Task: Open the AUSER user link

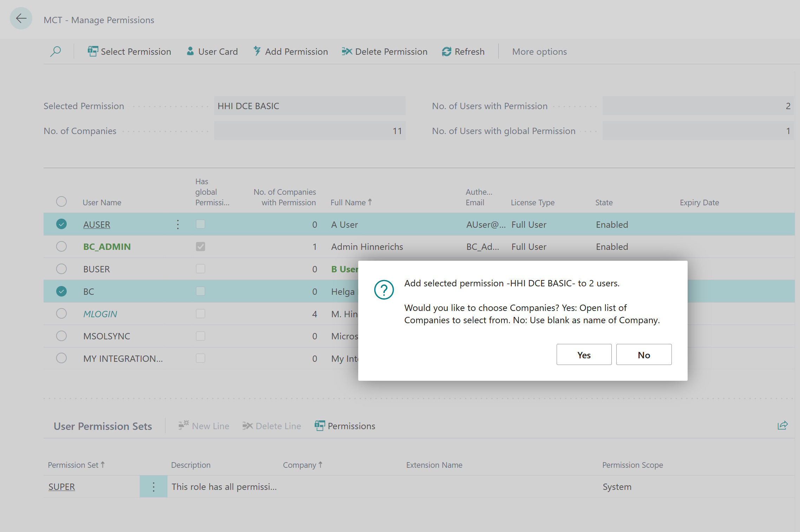Action: [x=97, y=225]
